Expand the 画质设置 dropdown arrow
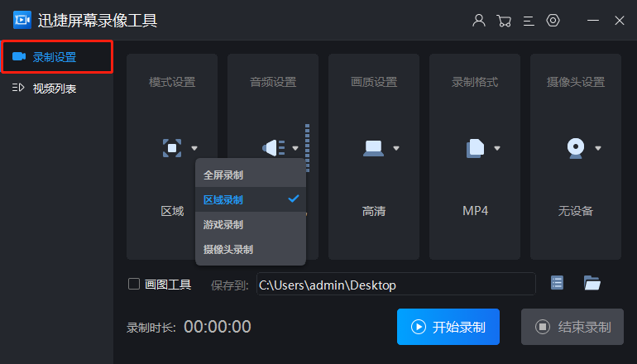The width and height of the screenshot is (637, 364). (x=396, y=148)
